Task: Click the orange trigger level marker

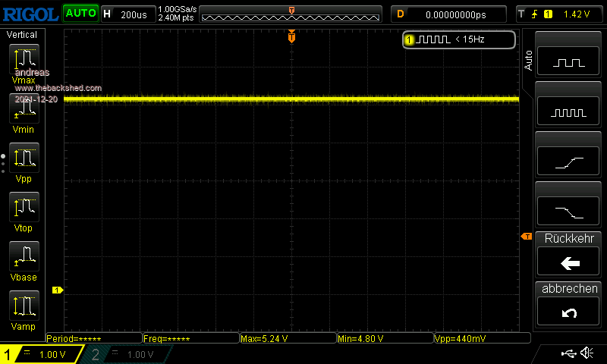Action: (526, 237)
